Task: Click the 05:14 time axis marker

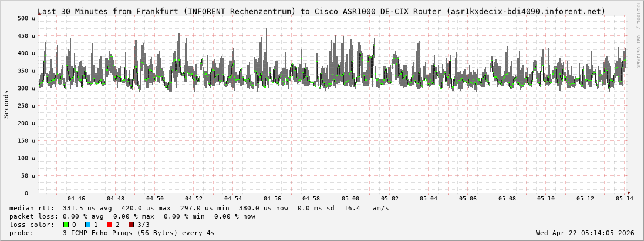Action: point(625,199)
